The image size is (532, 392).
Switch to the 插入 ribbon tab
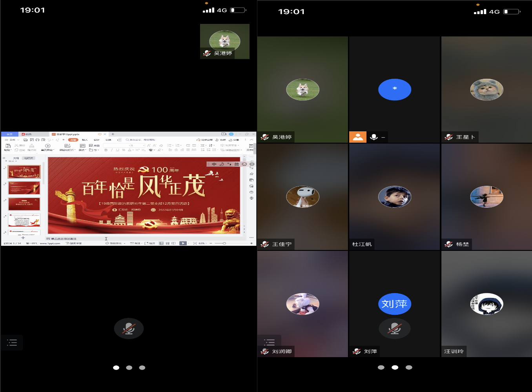[85, 140]
